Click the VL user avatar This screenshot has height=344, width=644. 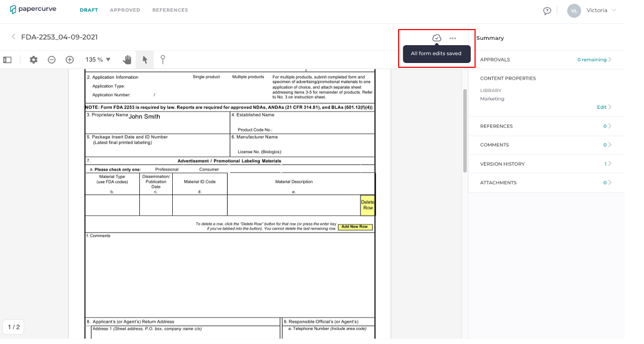click(x=574, y=11)
